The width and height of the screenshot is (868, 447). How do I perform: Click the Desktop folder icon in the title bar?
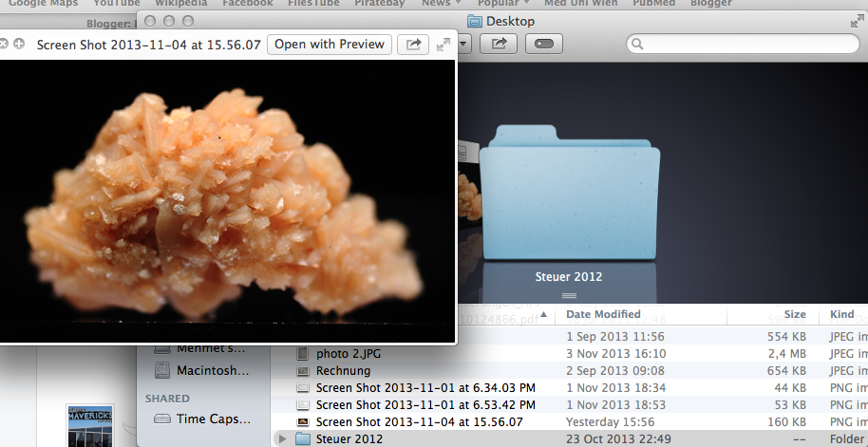coord(475,21)
